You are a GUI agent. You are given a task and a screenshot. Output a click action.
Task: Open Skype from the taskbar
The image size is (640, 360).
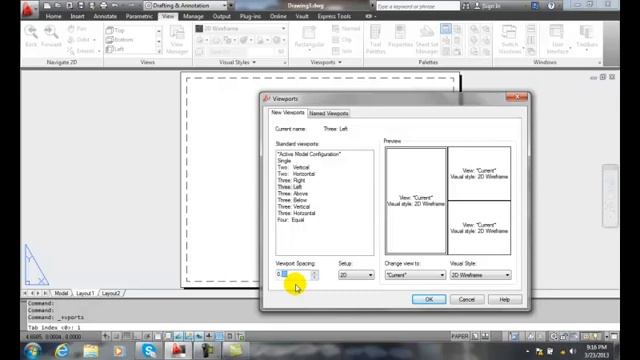coord(149,351)
